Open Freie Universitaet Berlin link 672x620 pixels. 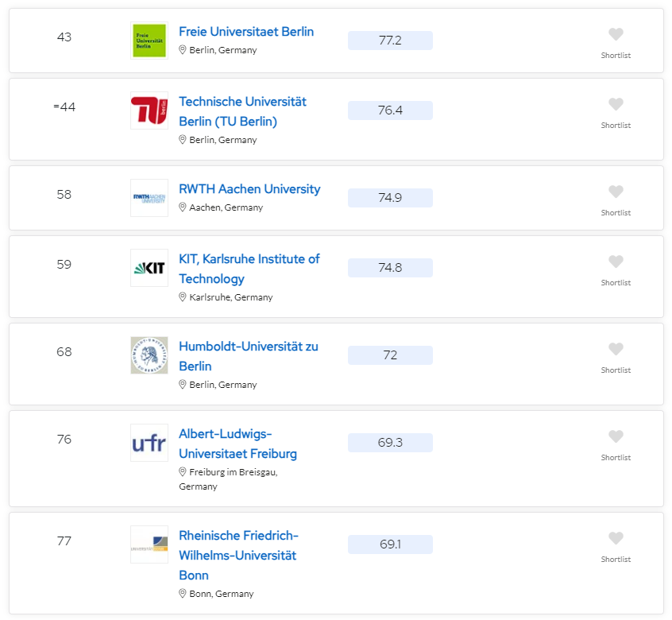pos(246,32)
